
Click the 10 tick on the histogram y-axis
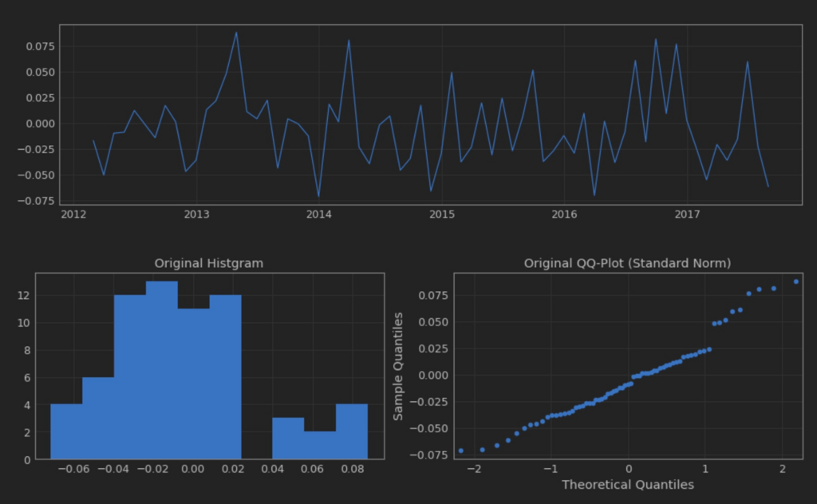pos(23,323)
